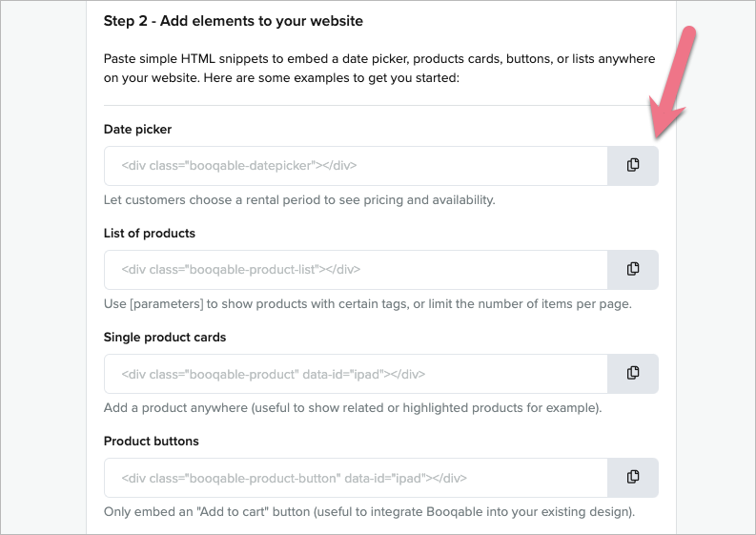The height and width of the screenshot is (535, 756).
Task: Click the "Product buttons" label
Action: point(152,441)
